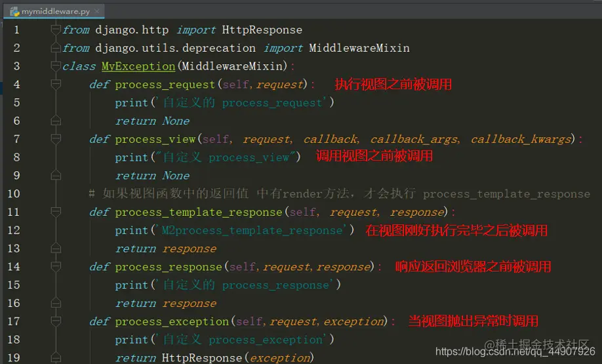
Task: Click process_response method name on line 14
Action: click(x=168, y=267)
